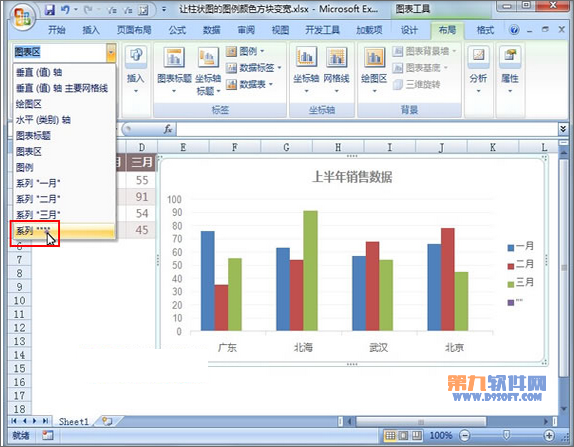Viewport: 574px width, 447px height.
Task: Open the 开始 ribbon tab
Action: [57, 30]
